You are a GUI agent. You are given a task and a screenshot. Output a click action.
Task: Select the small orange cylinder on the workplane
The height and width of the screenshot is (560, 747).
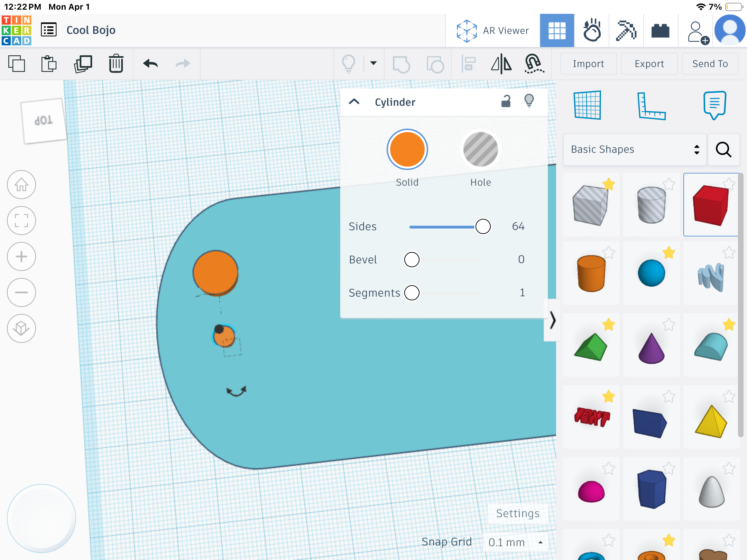tap(225, 337)
